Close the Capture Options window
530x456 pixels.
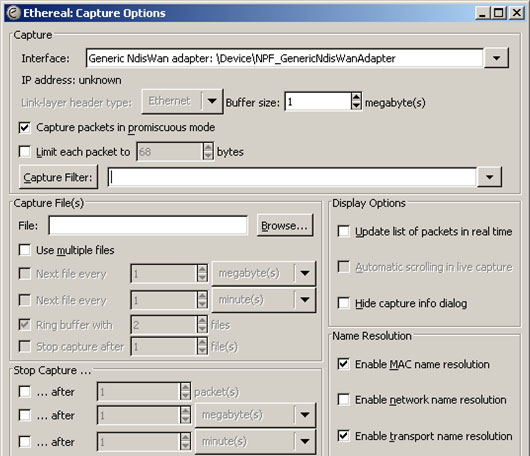point(516,13)
